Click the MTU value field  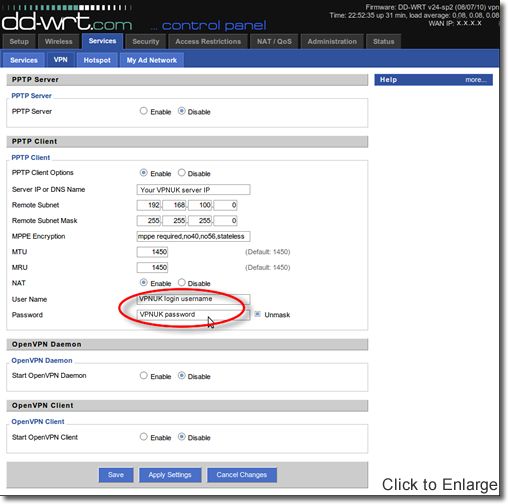[x=152, y=252]
